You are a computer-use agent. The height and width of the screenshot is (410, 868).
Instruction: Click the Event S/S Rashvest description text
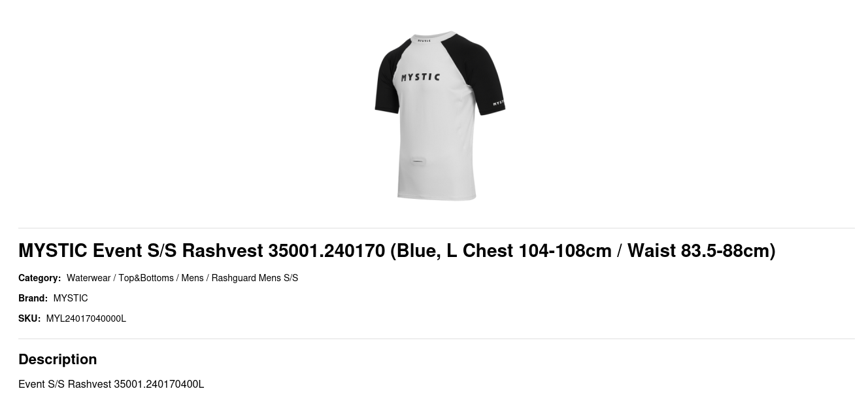111,384
